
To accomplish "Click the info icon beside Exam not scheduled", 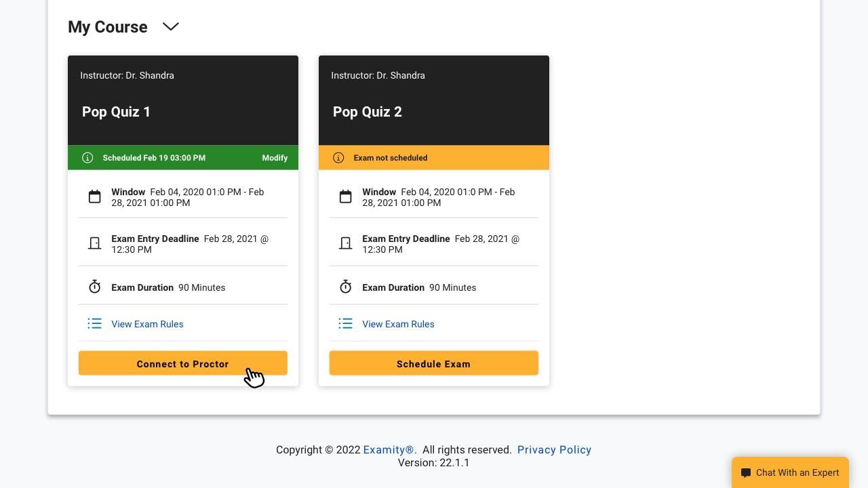I will point(338,157).
